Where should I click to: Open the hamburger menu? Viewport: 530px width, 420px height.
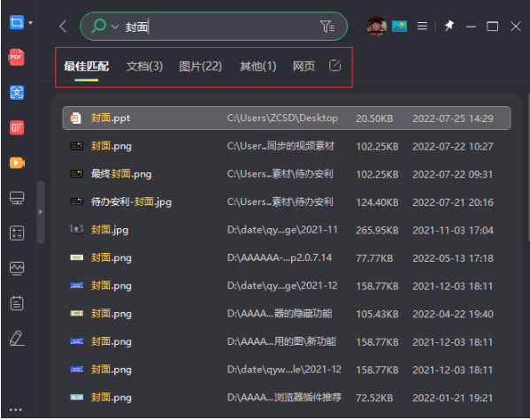[422, 26]
